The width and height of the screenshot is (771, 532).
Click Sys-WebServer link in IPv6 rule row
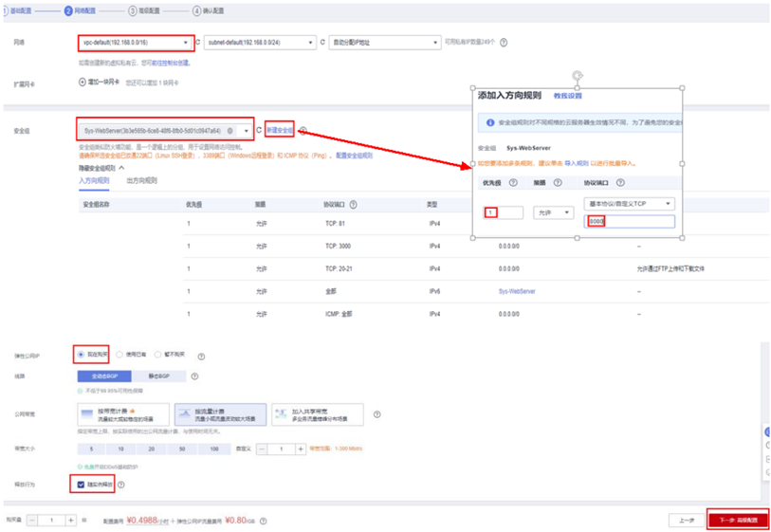point(517,291)
